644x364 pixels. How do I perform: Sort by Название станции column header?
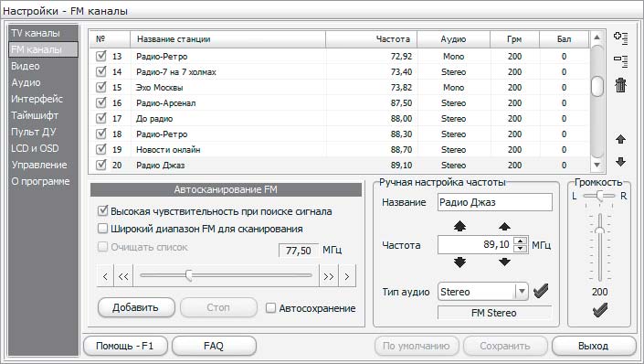tap(228, 39)
